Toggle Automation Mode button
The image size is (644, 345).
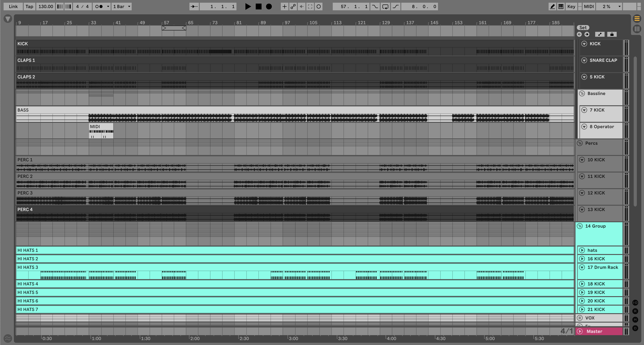[600, 34]
